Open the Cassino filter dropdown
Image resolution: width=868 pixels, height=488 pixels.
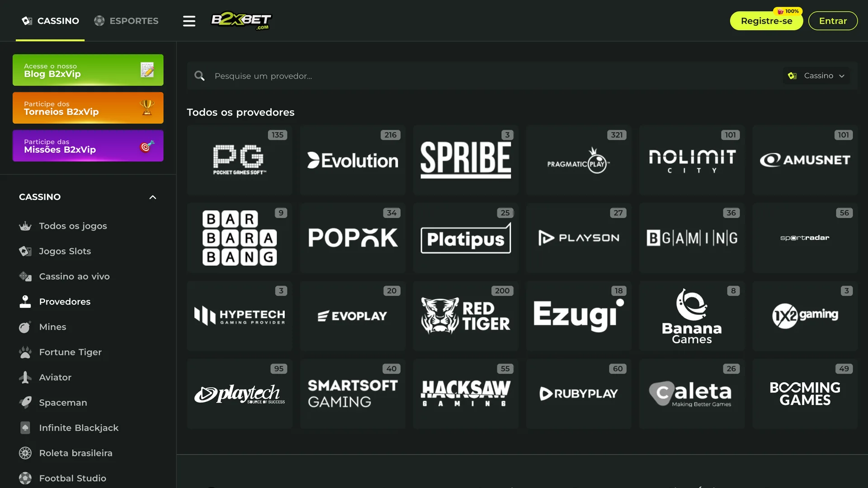(816, 76)
